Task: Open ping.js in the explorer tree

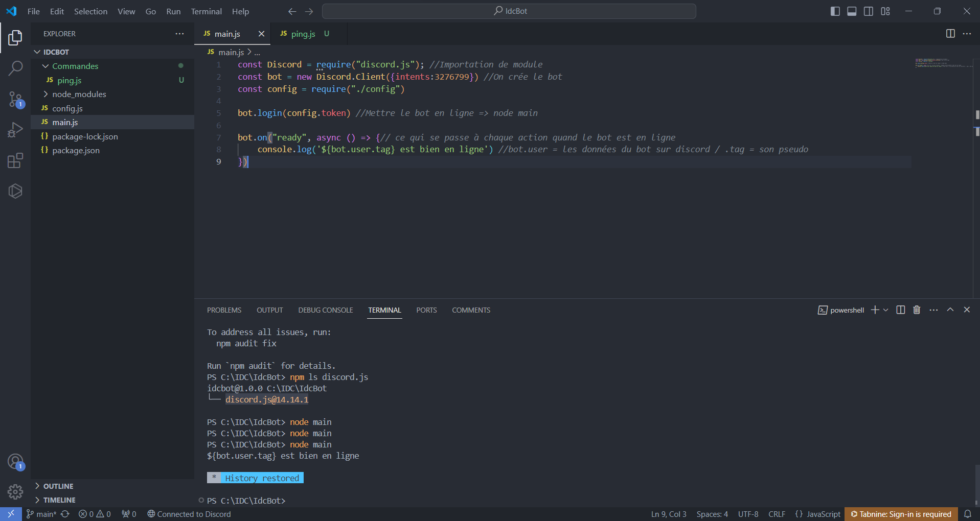Action: pos(112,80)
